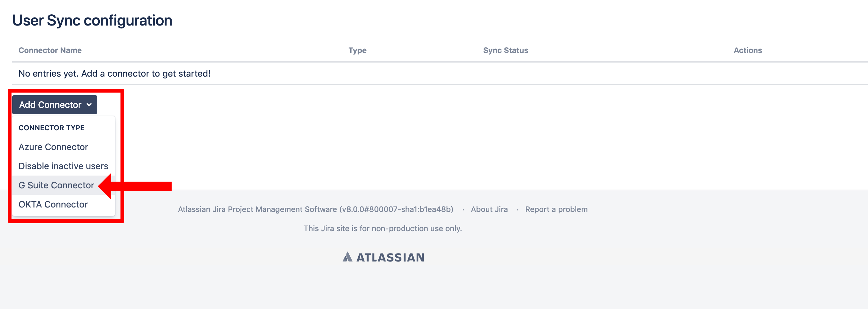The width and height of the screenshot is (868, 309).
Task: Open the About Jira footer link
Action: tap(489, 209)
